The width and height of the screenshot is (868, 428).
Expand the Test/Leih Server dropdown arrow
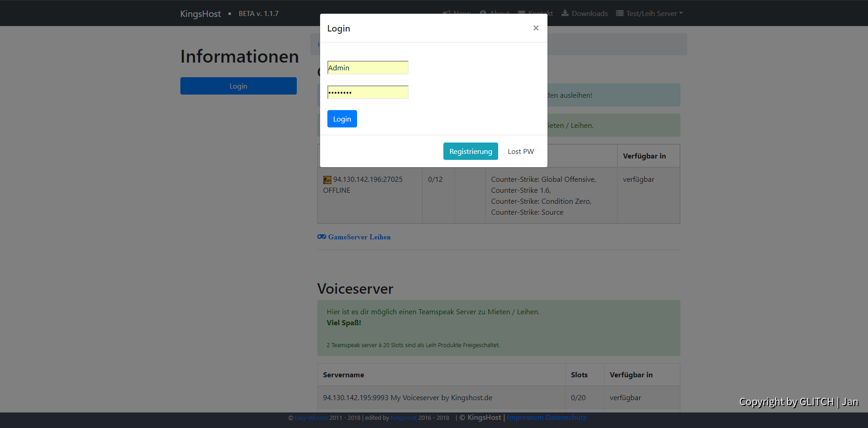coord(681,13)
